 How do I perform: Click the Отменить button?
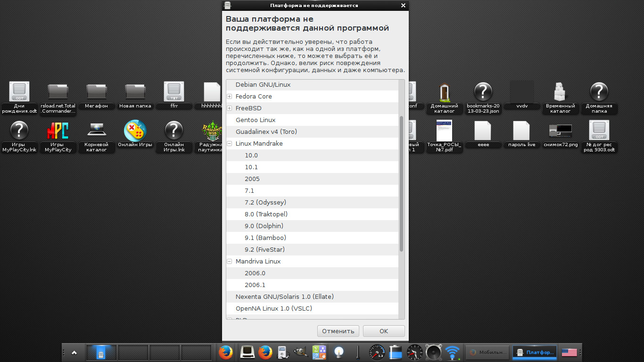(x=338, y=331)
